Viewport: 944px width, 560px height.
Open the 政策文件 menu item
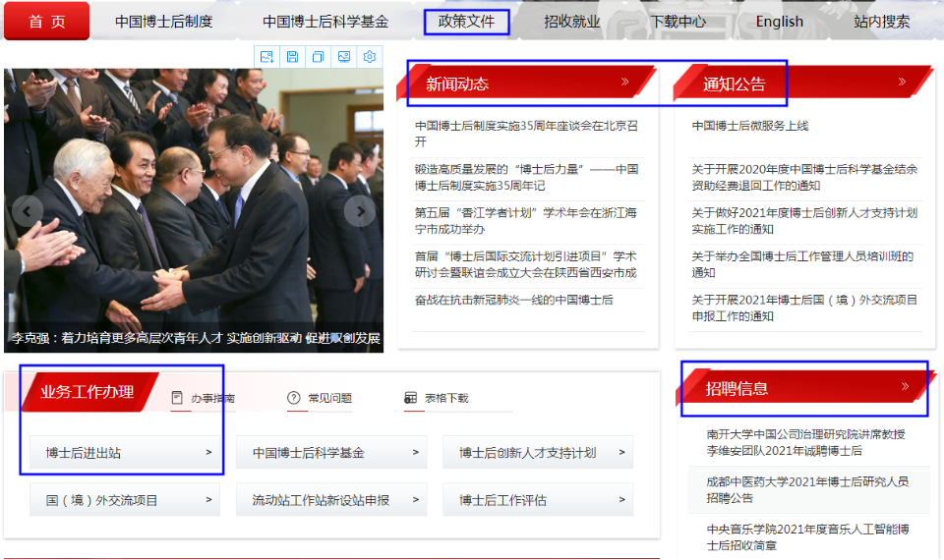(x=466, y=22)
